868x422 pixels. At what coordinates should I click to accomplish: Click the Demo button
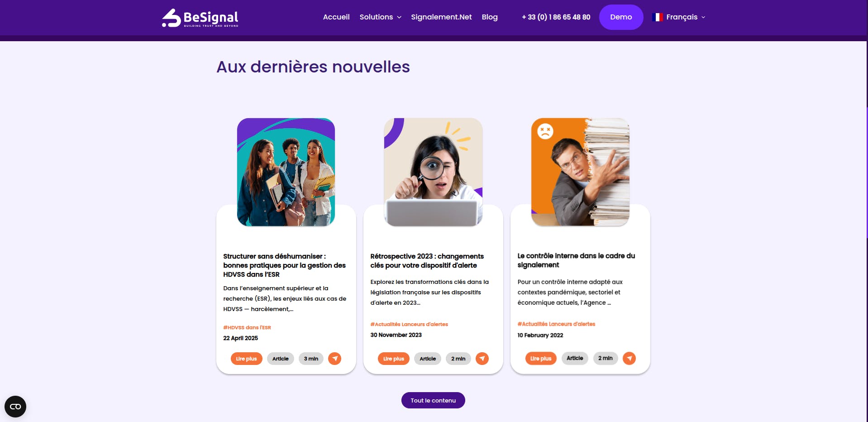pos(621,17)
